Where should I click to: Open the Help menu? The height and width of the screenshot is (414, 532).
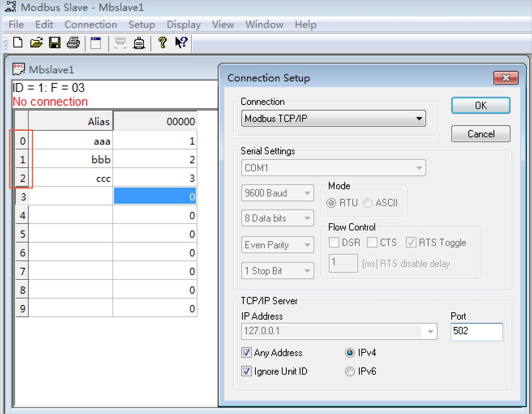pos(305,25)
